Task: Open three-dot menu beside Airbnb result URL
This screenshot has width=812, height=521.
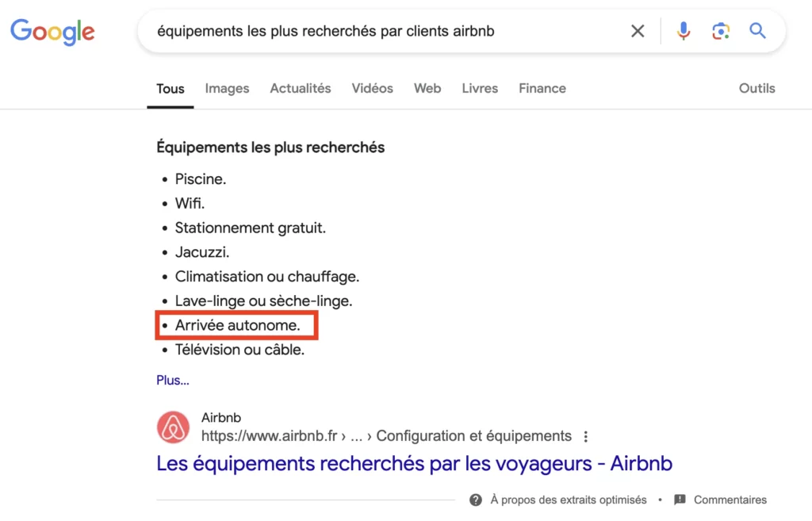Action: (586, 436)
